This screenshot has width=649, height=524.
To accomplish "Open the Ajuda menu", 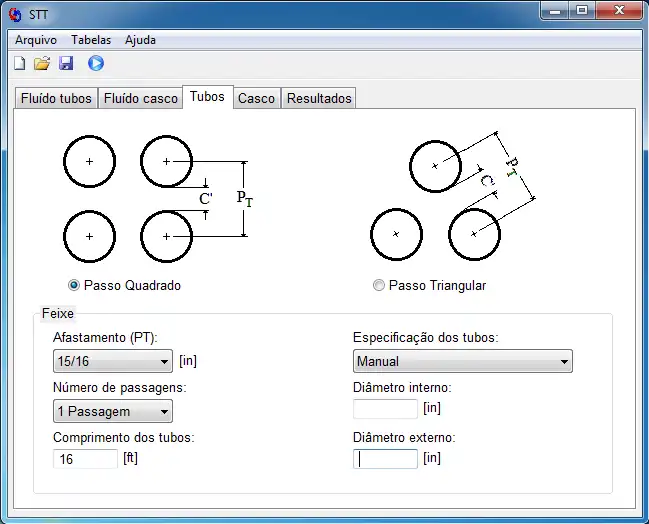I will coord(140,40).
